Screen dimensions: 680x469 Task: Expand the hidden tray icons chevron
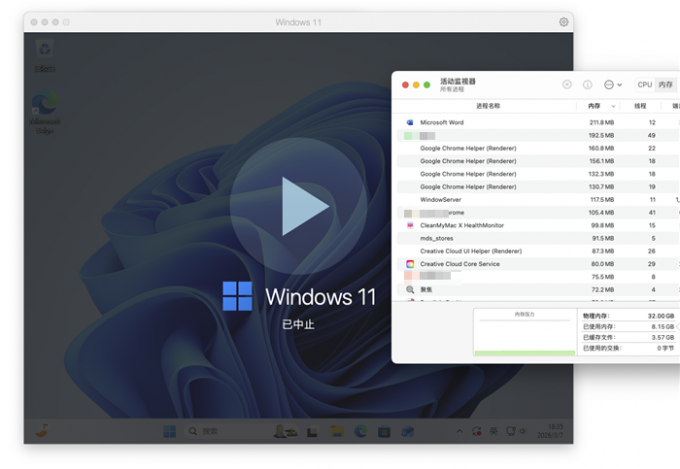click(x=459, y=431)
